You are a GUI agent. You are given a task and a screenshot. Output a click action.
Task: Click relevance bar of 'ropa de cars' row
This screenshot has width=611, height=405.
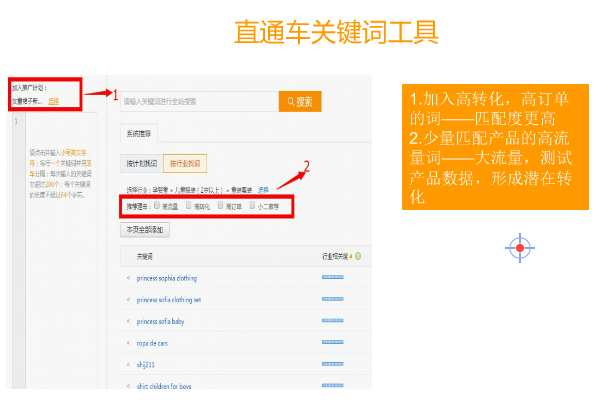(333, 342)
